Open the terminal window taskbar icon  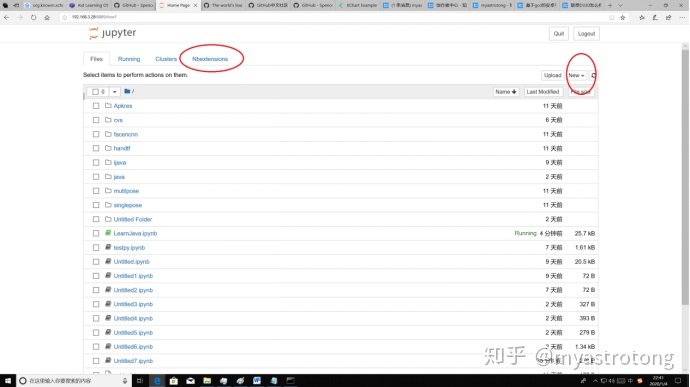(290, 380)
